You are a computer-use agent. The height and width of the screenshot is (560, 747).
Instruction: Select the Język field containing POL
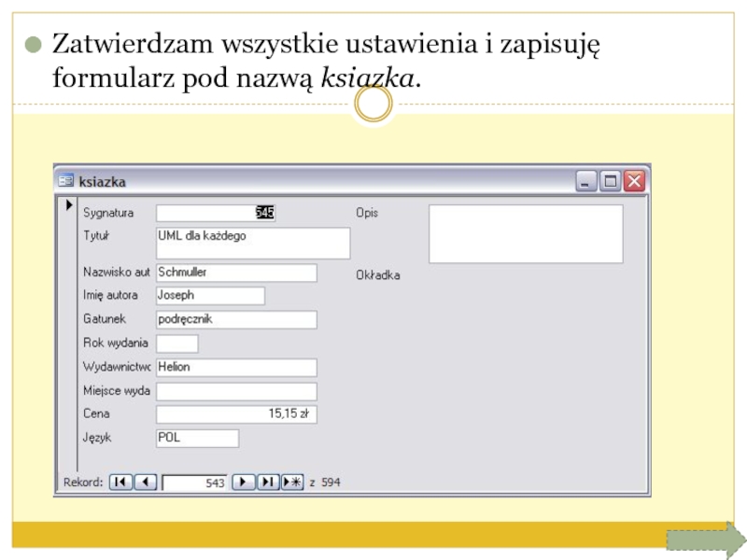point(196,439)
